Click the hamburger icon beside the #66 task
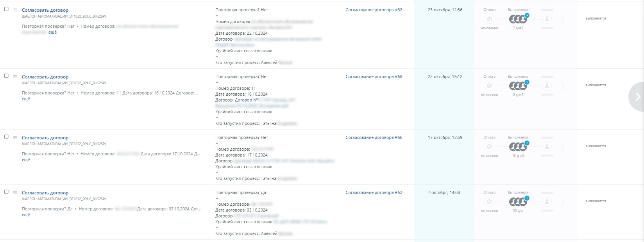644x242 pixels. click(x=15, y=138)
